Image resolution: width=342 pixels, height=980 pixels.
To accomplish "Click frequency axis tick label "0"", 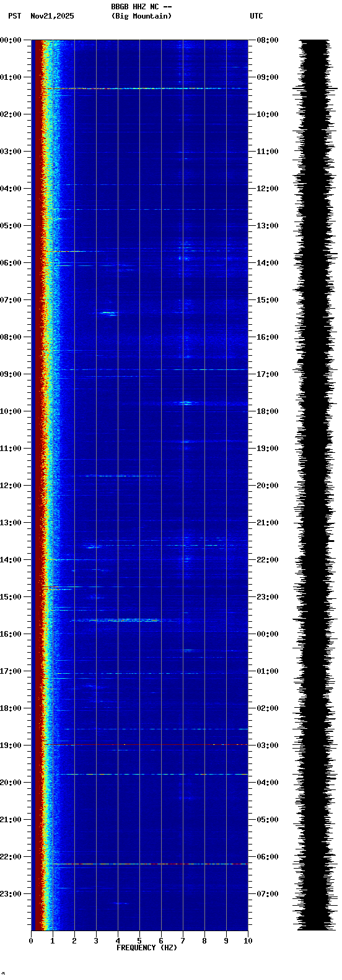I will [x=31, y=942].
